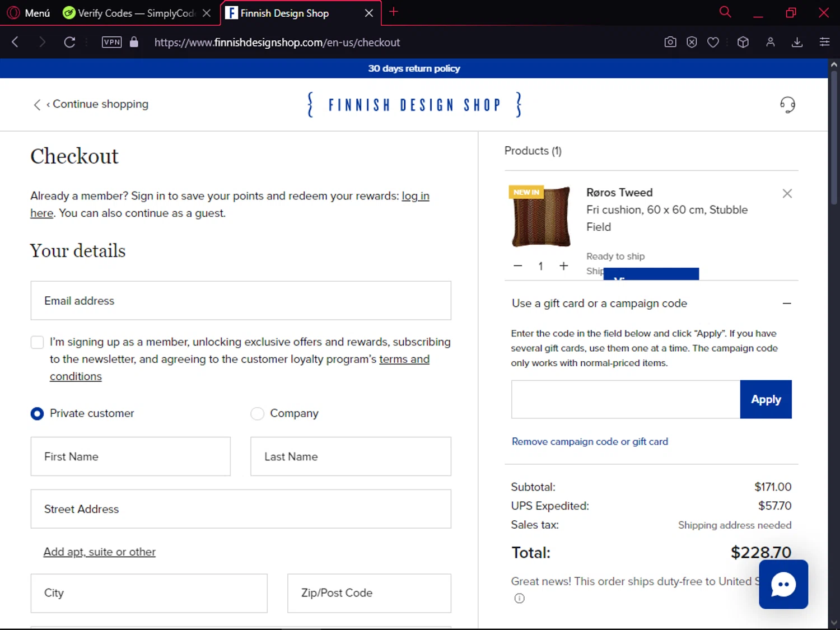The width and height of the screenshot is (840, 630).
Task: Open terms and conditions link
Action: [404, 359]
